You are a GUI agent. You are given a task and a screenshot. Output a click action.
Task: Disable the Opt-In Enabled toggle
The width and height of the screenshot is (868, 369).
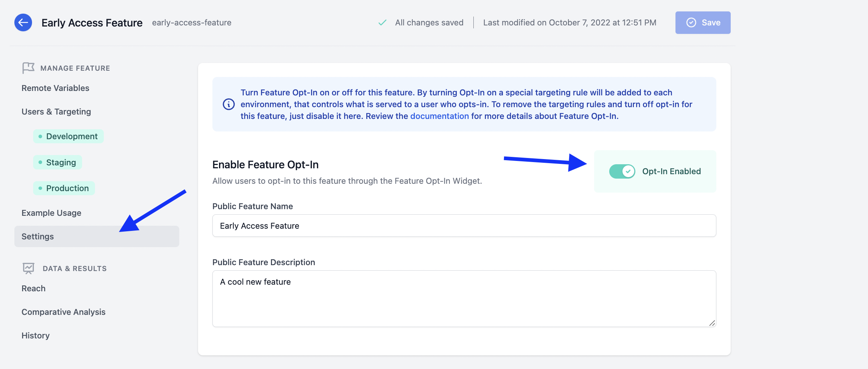(622, 171)
